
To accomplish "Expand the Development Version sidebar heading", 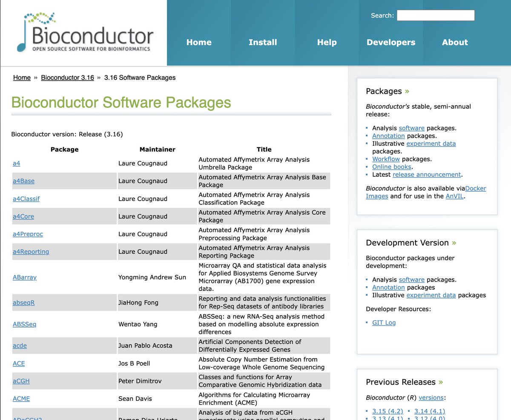I will click(411, 243).
